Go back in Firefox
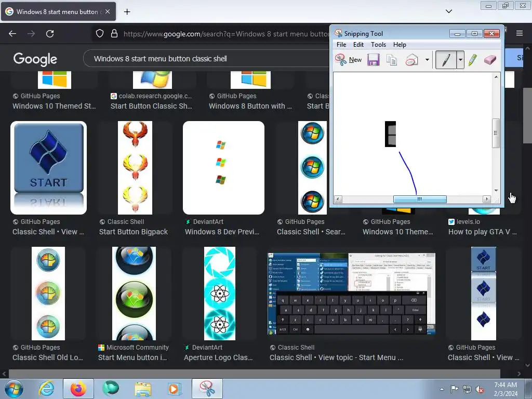 click(x=12, y=34)
